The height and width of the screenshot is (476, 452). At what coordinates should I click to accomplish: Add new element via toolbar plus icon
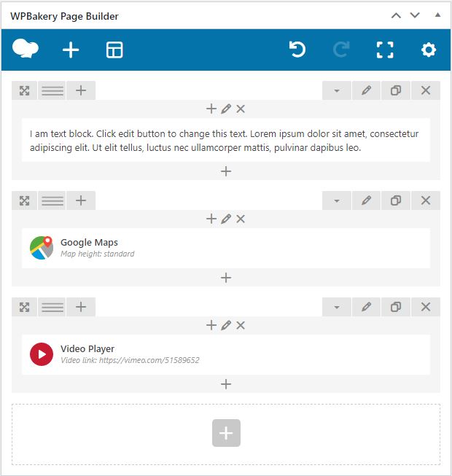71,50
